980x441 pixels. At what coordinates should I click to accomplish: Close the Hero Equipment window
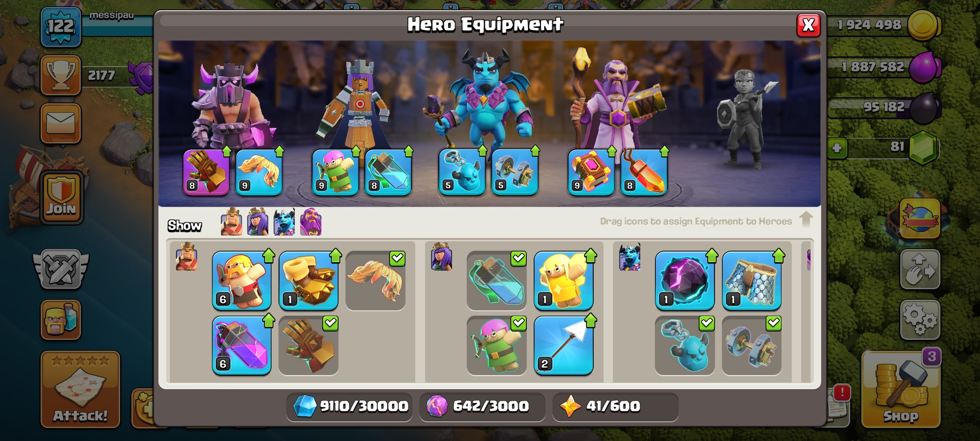coord(808,25)
